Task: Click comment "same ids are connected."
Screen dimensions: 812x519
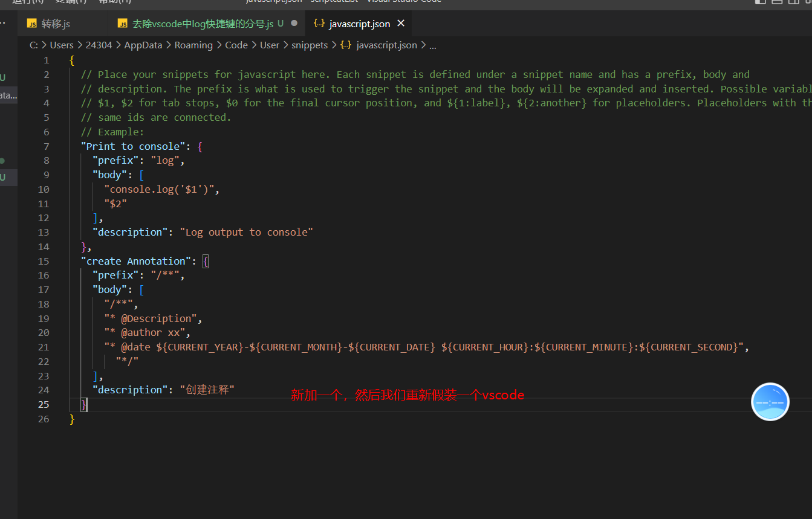Action: coord(156,117)
